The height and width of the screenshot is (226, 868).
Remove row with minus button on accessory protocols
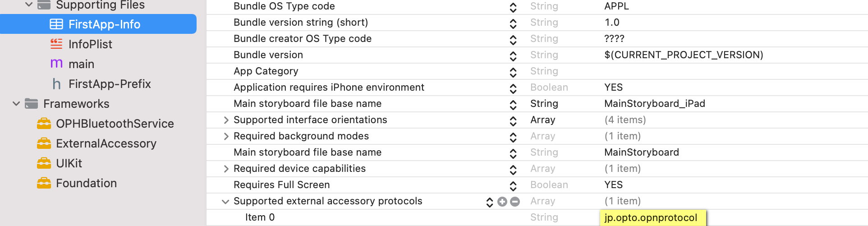pyautogui.click(x=515, y=202)
